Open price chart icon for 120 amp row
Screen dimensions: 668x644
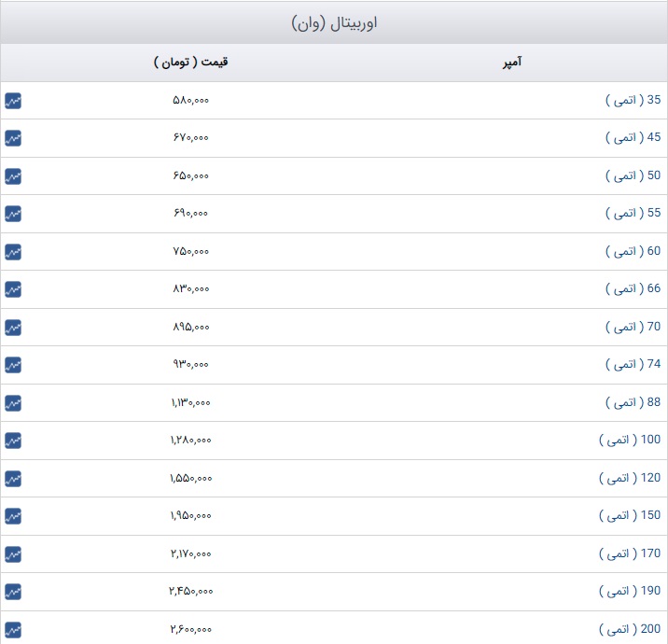13,479
